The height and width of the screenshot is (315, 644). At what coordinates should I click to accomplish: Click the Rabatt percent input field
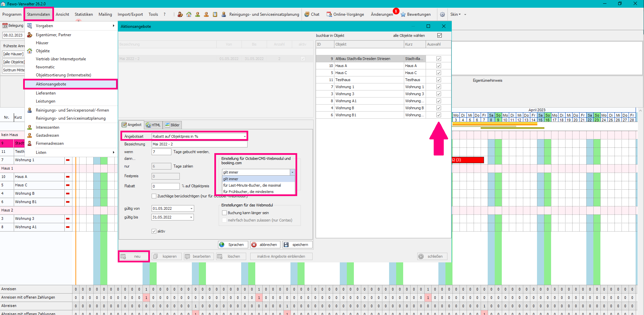coord(166,186)
